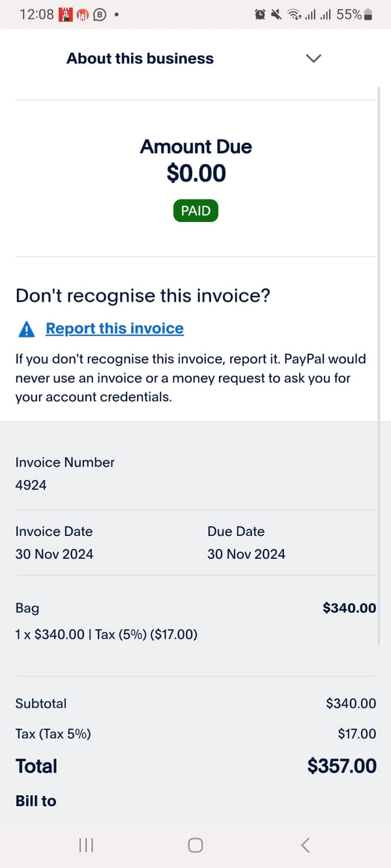Tap the Android home button
Image resolution: width=391 pixels, height=868 pixels.
(x=195, y=845)
